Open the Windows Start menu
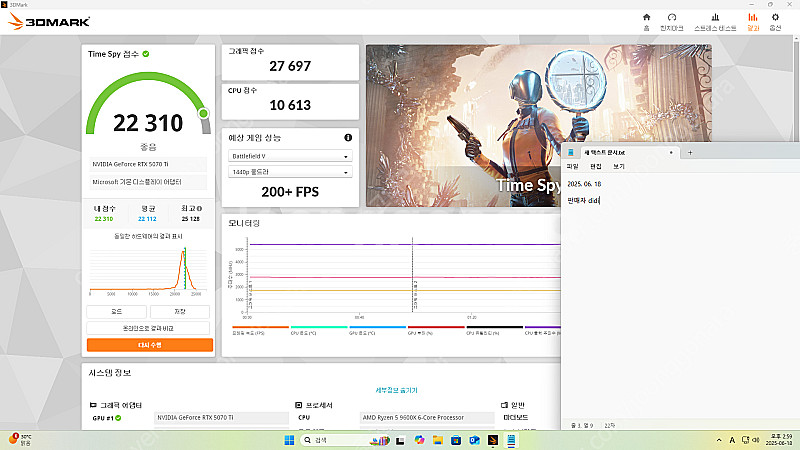 289,440
